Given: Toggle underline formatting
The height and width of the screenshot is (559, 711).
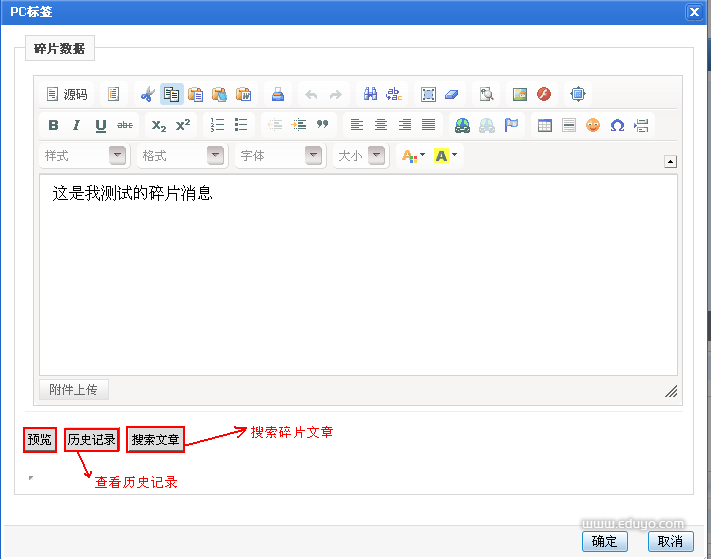Looking at the screenshot, I should coord(101,125).
